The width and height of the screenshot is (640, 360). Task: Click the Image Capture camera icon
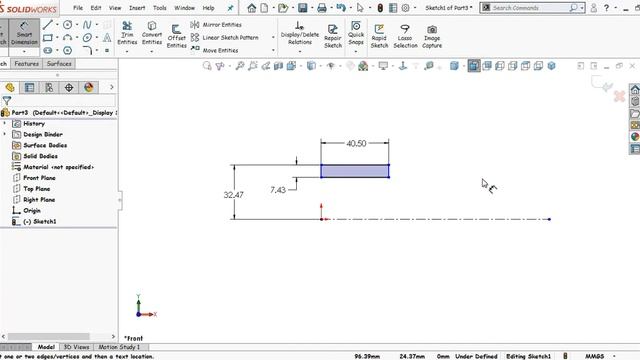pyautogui.click(x=432, y=30)
